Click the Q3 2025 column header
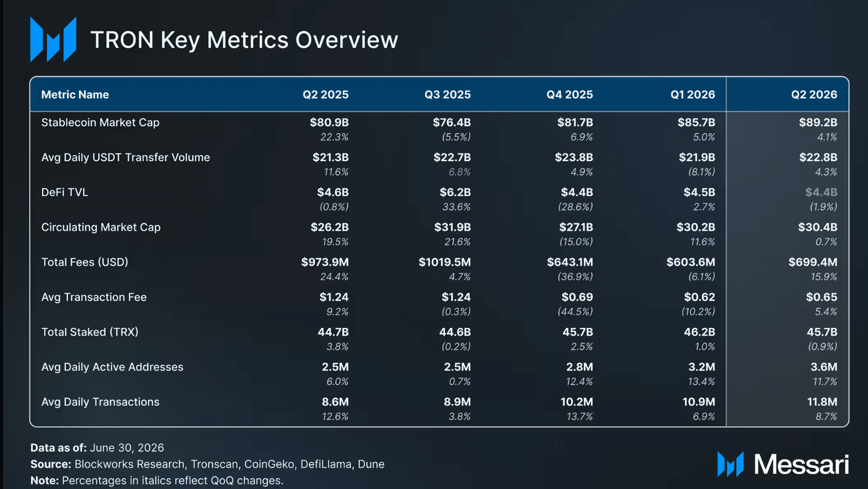The height and width of the screenshot is (489, 868). [447, 95]
